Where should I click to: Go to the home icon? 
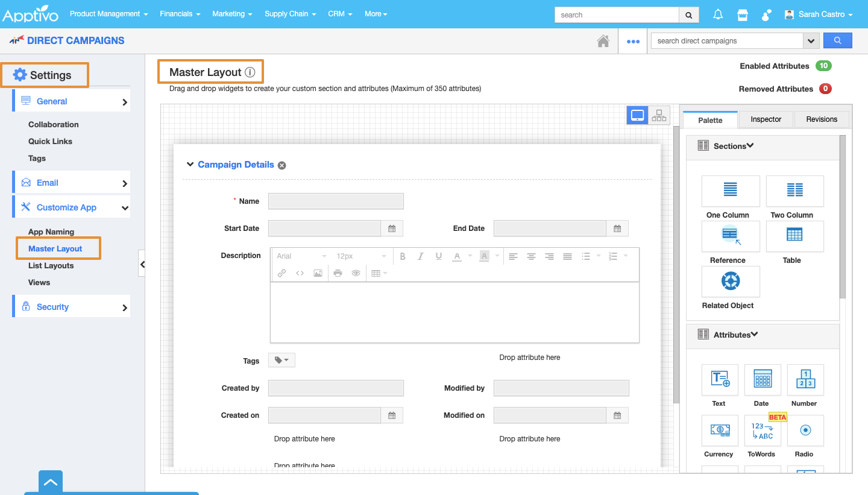[x=603, y=41]
